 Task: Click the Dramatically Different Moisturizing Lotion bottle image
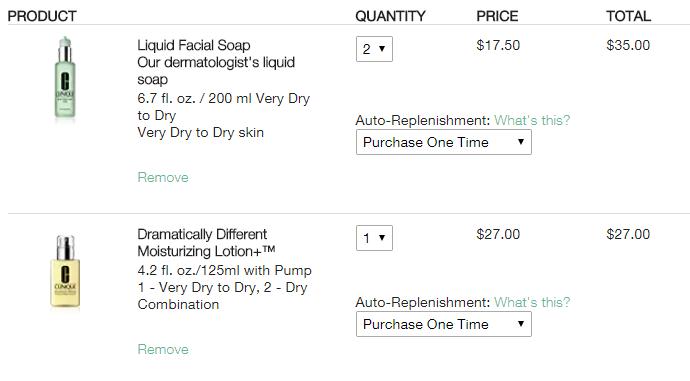[x=65, y=271]
